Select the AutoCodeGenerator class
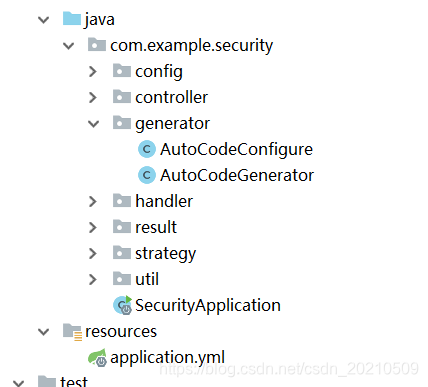 point(237,175)
